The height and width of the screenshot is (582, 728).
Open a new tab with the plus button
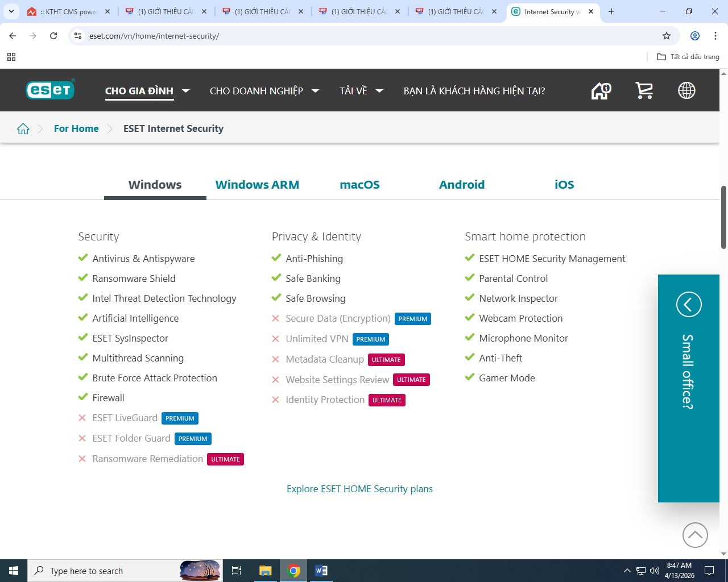click(x=611, y=11)
